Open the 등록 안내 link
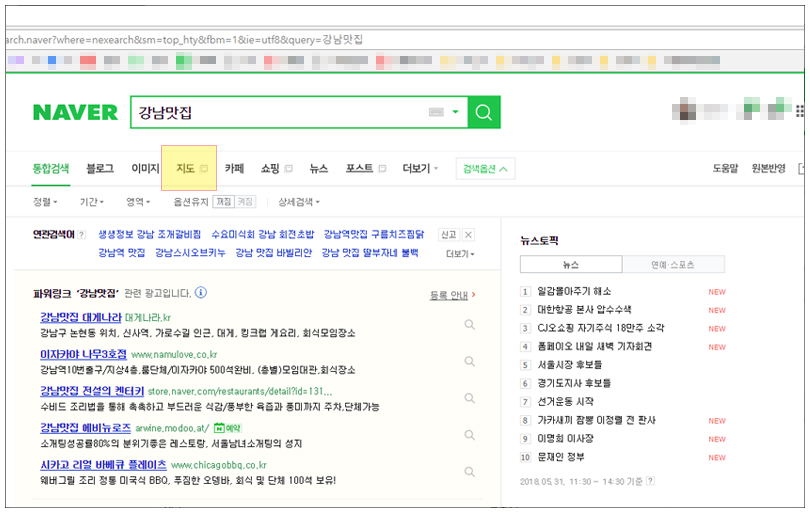Image resolution: width=810 pixels, height=514 pixels. pos(448,295)
